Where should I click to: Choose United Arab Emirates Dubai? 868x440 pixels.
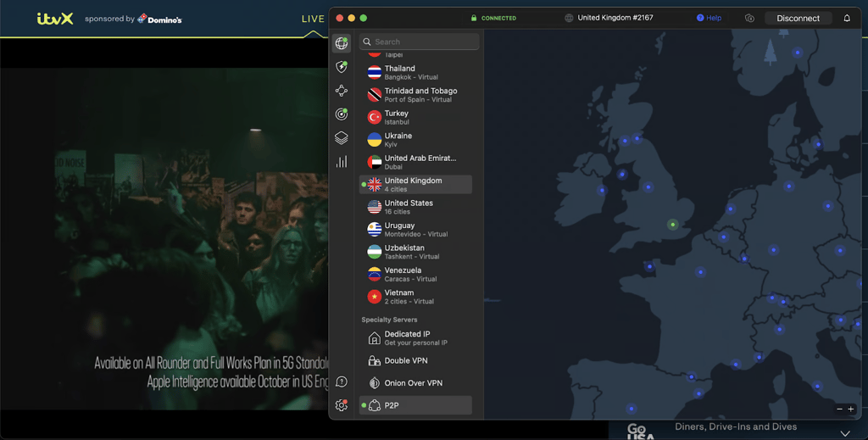(415, 162)
